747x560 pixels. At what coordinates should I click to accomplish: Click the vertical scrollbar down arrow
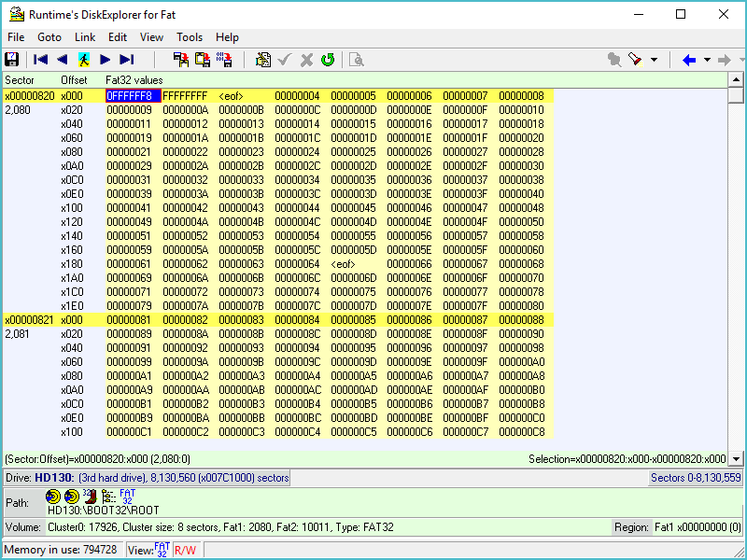tap(736, 458)
